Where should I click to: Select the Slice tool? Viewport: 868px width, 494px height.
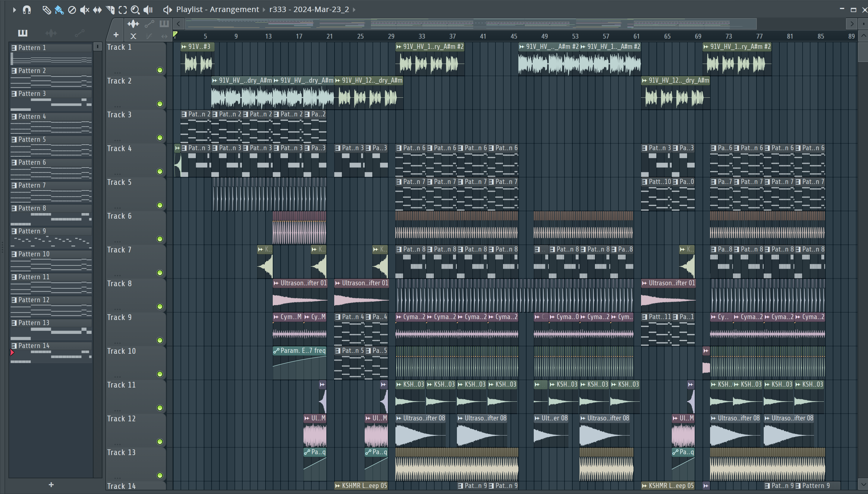110,10
